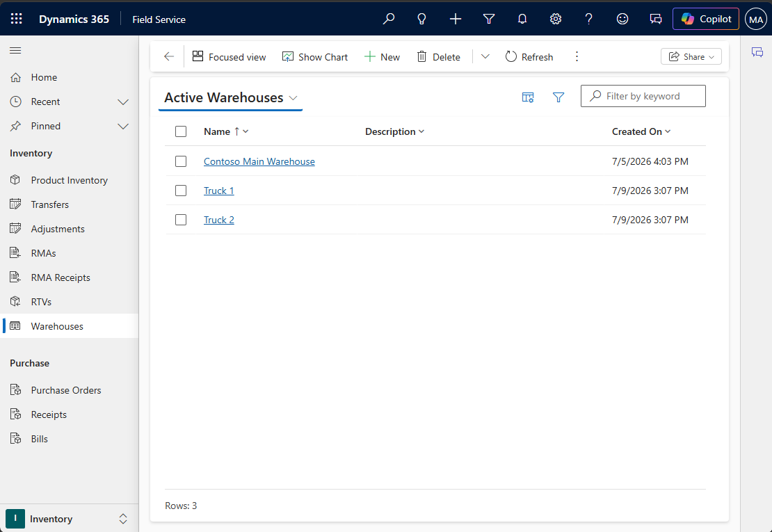The image size is (772, 532).
Task: Click the edit filters funnel icon
Action: pos(558,97)
